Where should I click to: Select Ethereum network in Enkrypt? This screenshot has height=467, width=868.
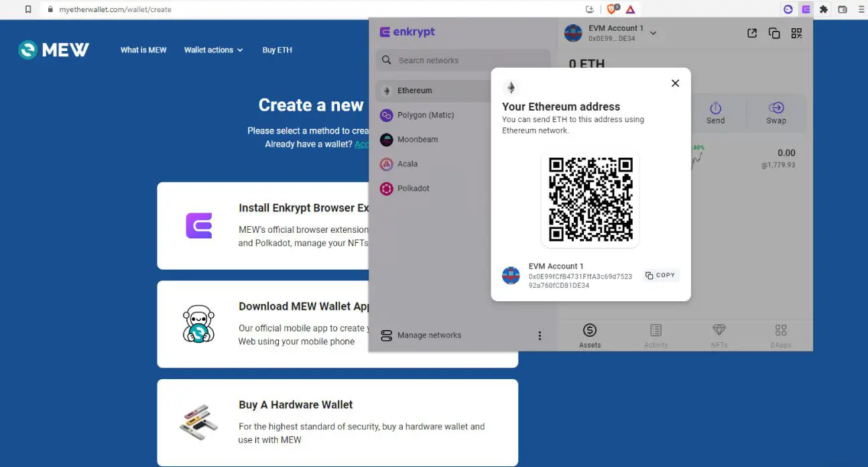(x=462, y=91)
